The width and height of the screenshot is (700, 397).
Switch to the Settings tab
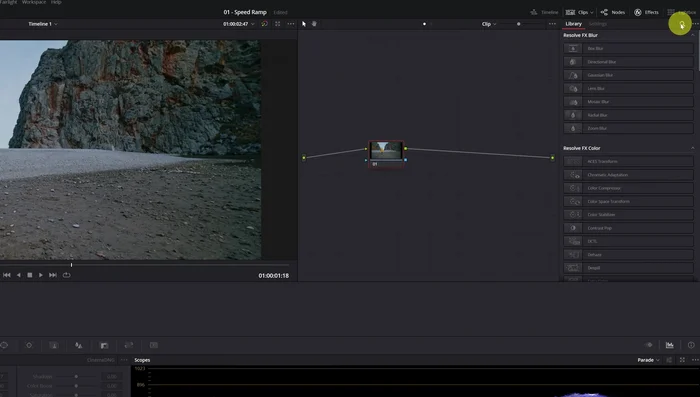pyautogui.click(x=598, y=24)
